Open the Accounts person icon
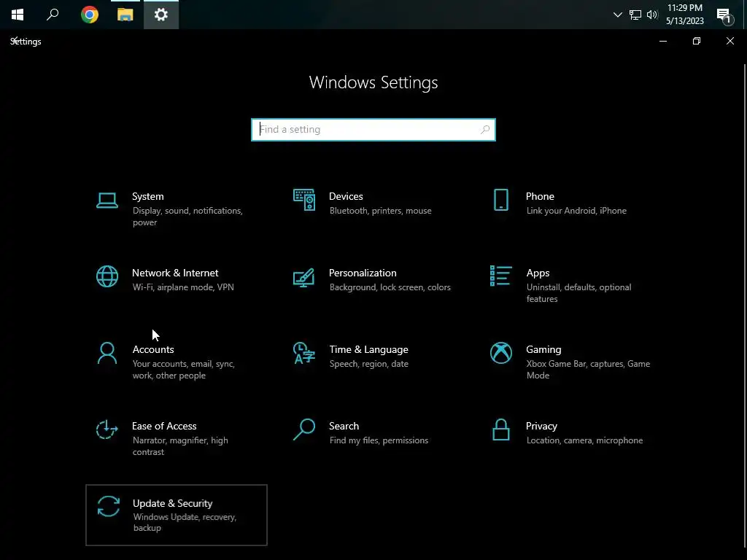This screenshot has width=747, height=560. (107, 353)
